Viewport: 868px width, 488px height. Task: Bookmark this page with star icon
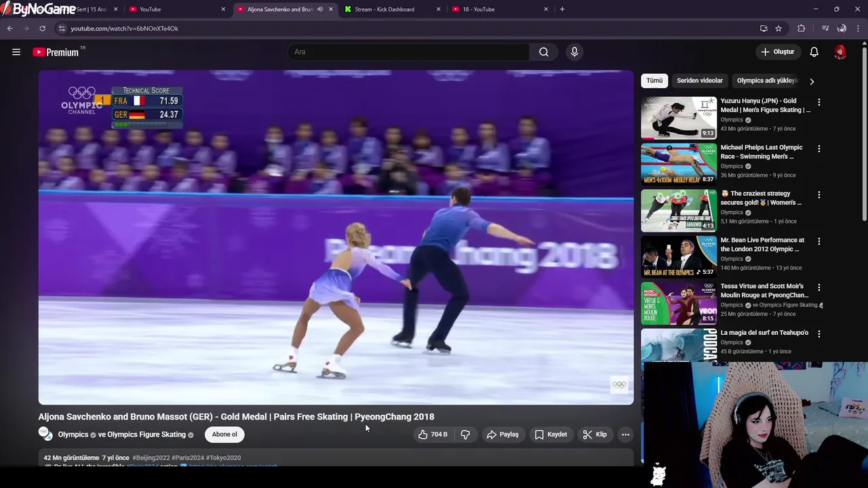[x=778, y=28]
